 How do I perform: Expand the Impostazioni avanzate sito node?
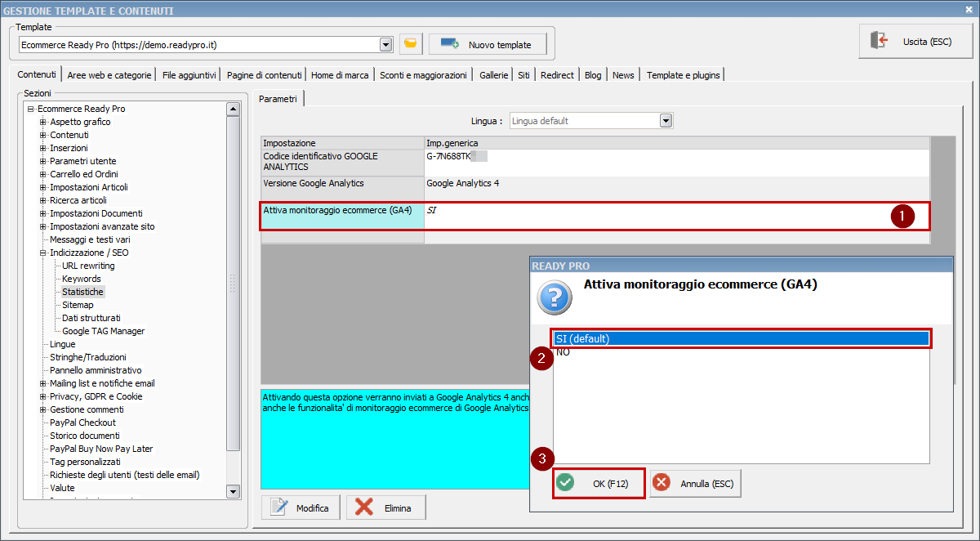pyautogui.click(x=43, y=226)
